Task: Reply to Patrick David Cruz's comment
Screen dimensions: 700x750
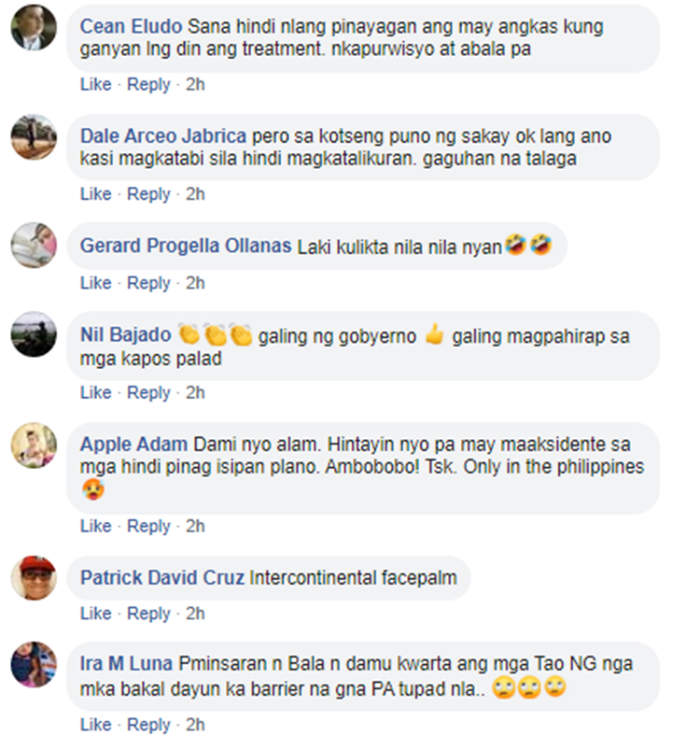Action: 148,614
